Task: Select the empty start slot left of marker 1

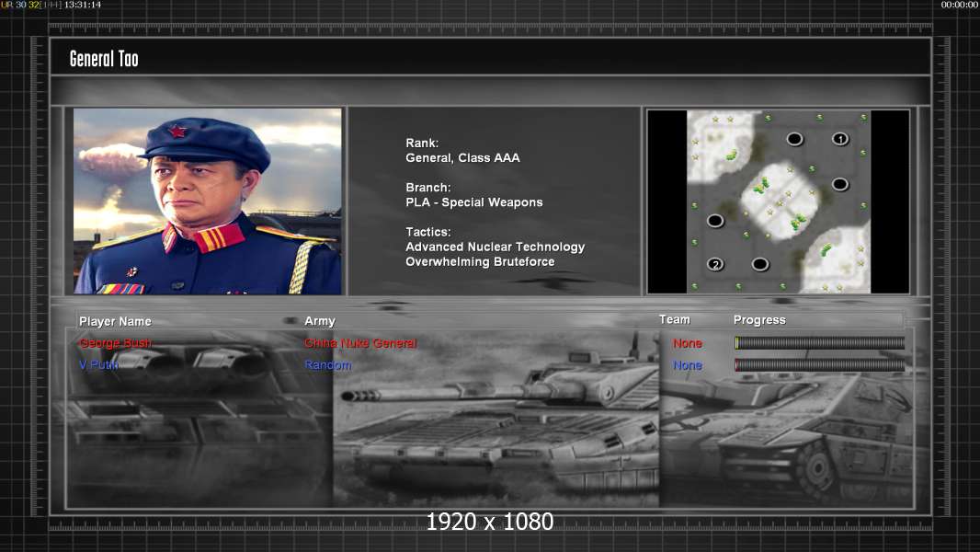Action: [x=794, y=139]
